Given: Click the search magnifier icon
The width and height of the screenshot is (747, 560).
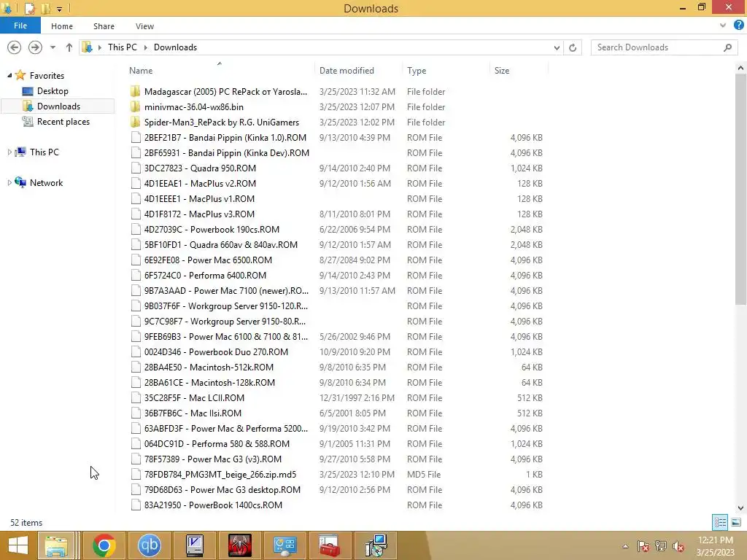Looking at the screenshot, I should pos(727,47).
